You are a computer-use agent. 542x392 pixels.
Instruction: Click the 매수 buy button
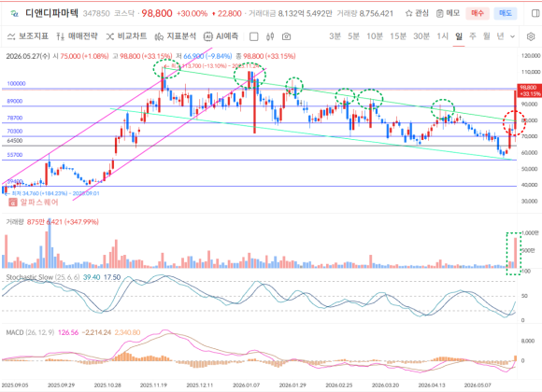point(478,13)
